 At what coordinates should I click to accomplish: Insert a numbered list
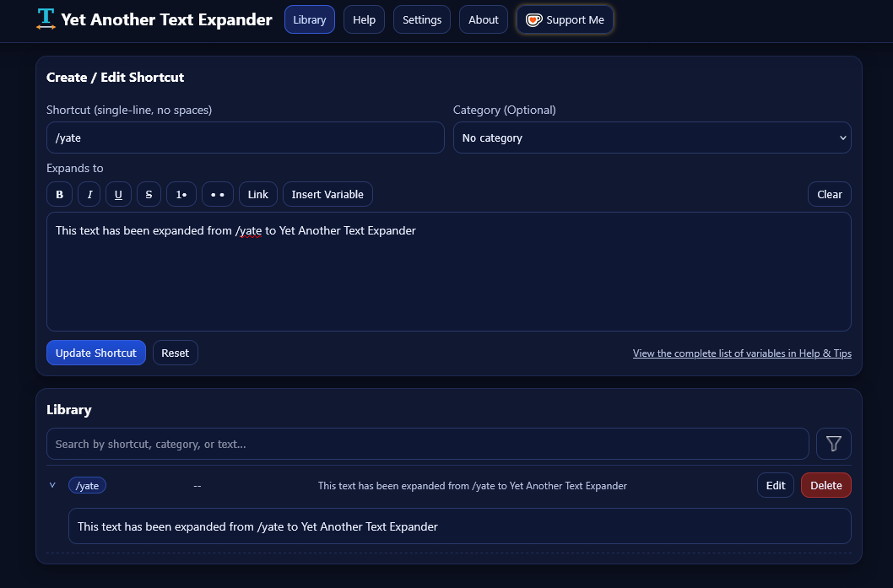point(181,194)
